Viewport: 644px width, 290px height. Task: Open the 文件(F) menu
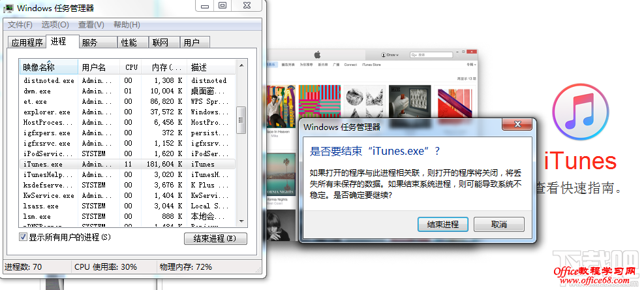20,25
